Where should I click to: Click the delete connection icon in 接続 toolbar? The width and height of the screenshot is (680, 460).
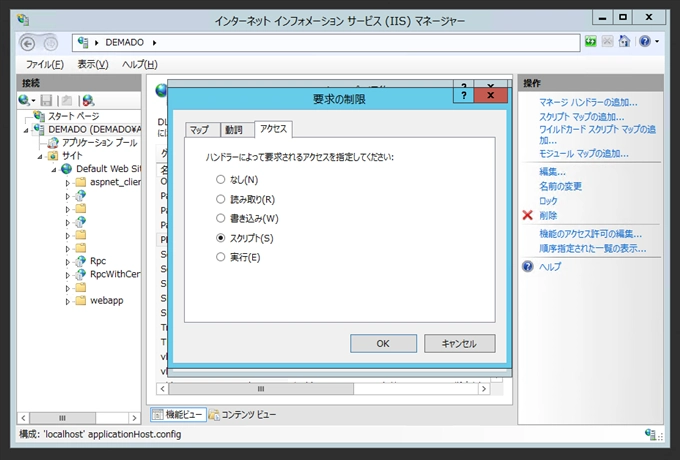[88, 101]
